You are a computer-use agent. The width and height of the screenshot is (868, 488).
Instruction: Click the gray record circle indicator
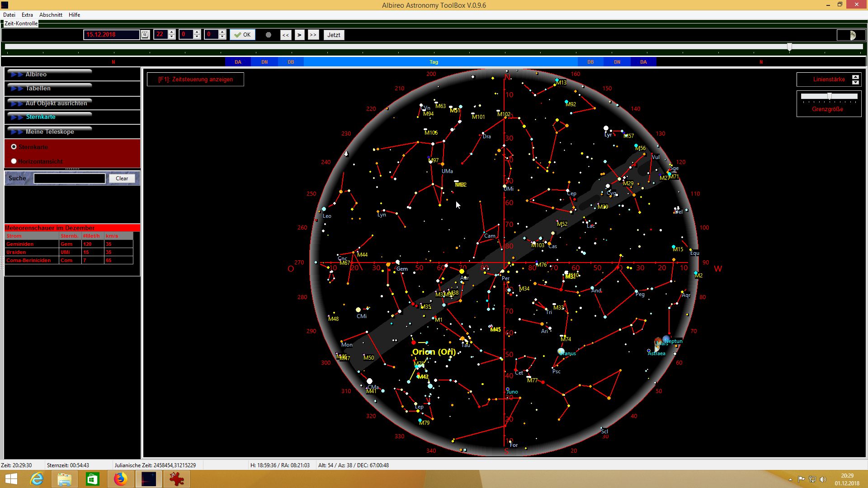[269, 35]
